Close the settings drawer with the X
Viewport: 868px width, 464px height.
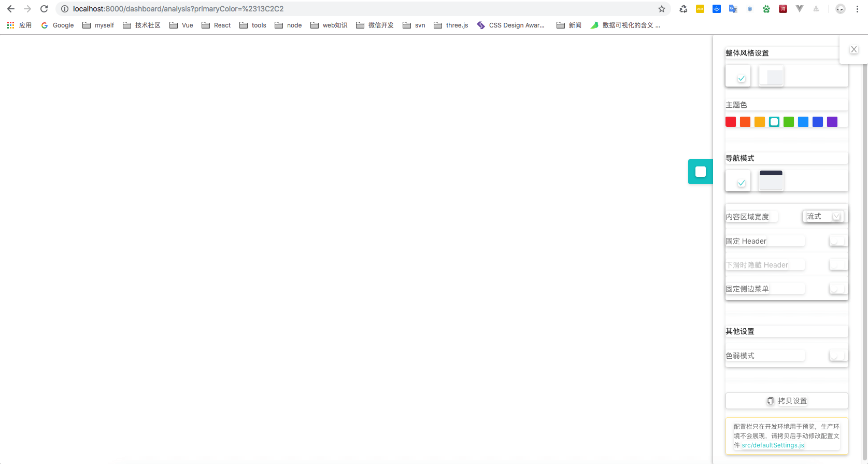pos(854,49)
